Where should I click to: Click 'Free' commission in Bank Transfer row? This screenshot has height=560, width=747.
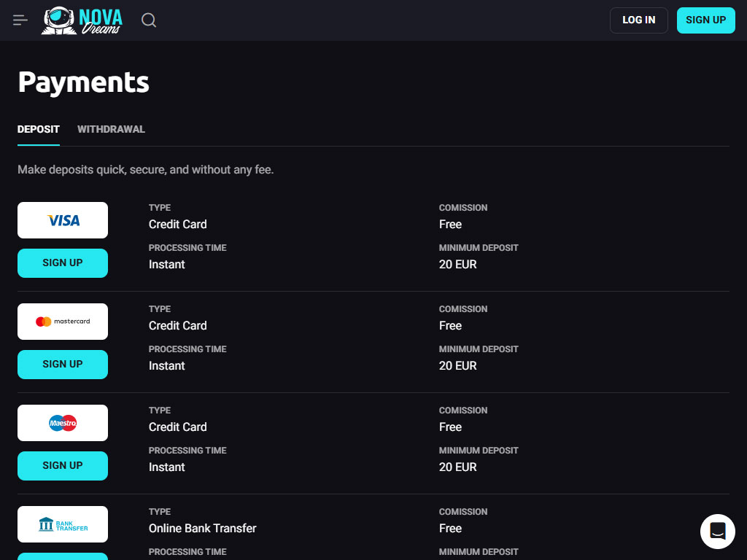[450, 529]
